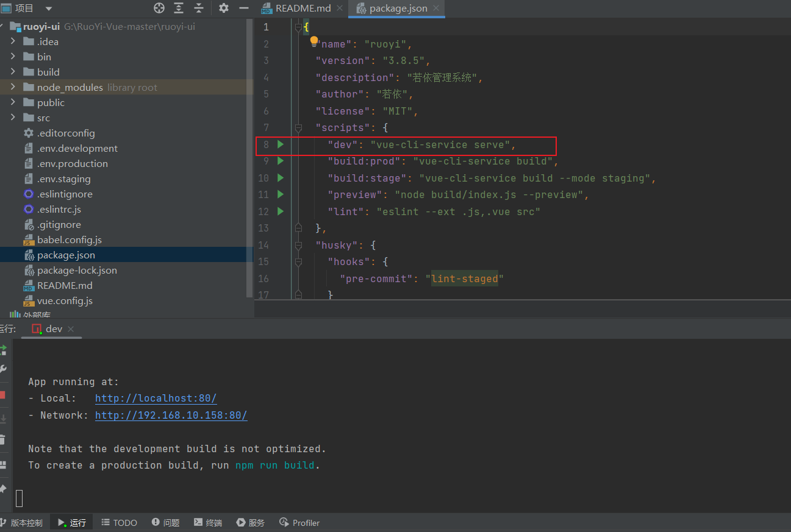This screenshot has width=791, height=532.
Task: Clear run console with trash icon
Action: [x=2, y=439]
